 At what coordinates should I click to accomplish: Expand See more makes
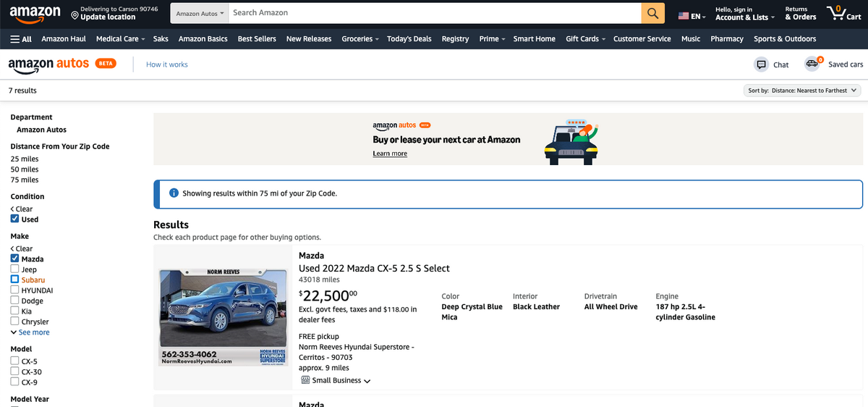click(x=30, y=332)
